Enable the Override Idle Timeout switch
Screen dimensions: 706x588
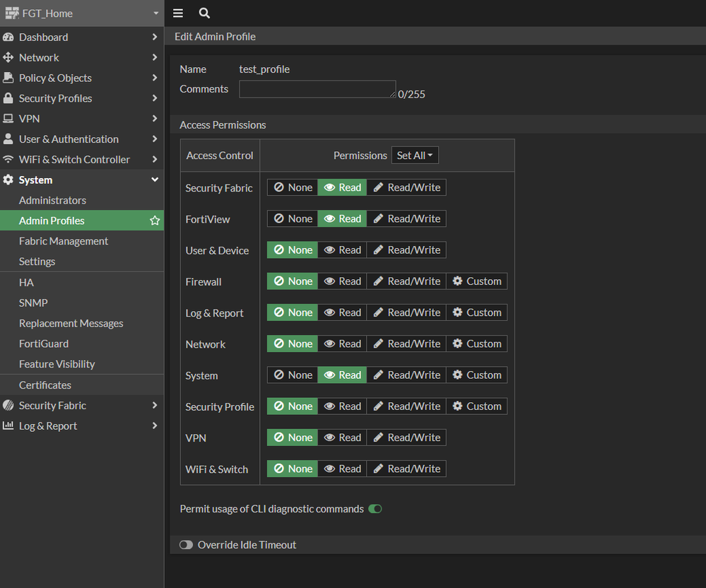click(186, 545)
